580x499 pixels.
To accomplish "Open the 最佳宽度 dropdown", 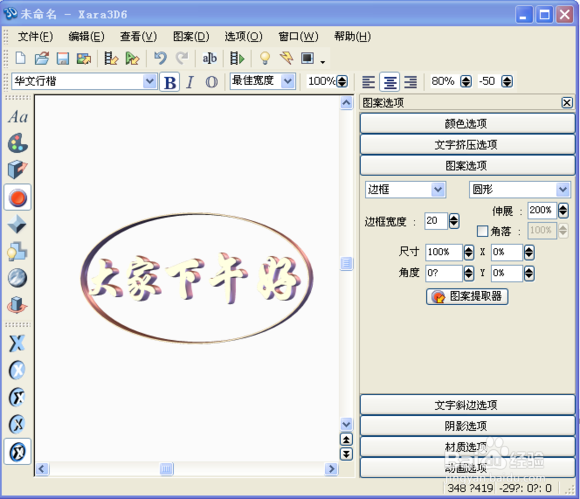I will (x=287, y=81).
